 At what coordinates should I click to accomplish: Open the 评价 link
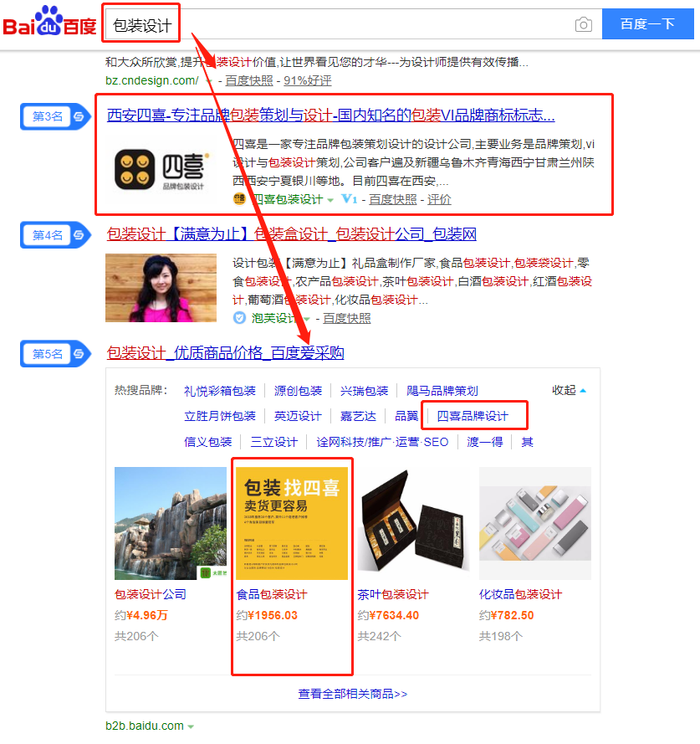coord(439,200)
